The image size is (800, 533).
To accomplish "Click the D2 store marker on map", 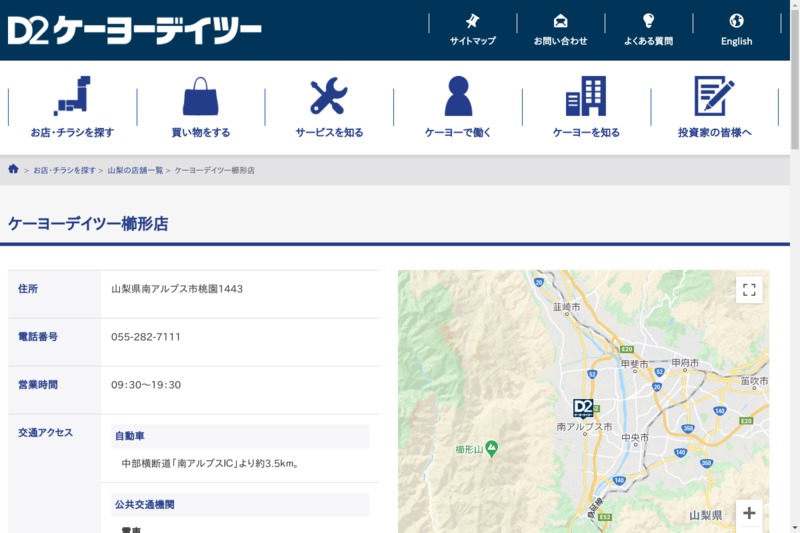I will click(x=583, y=407).
